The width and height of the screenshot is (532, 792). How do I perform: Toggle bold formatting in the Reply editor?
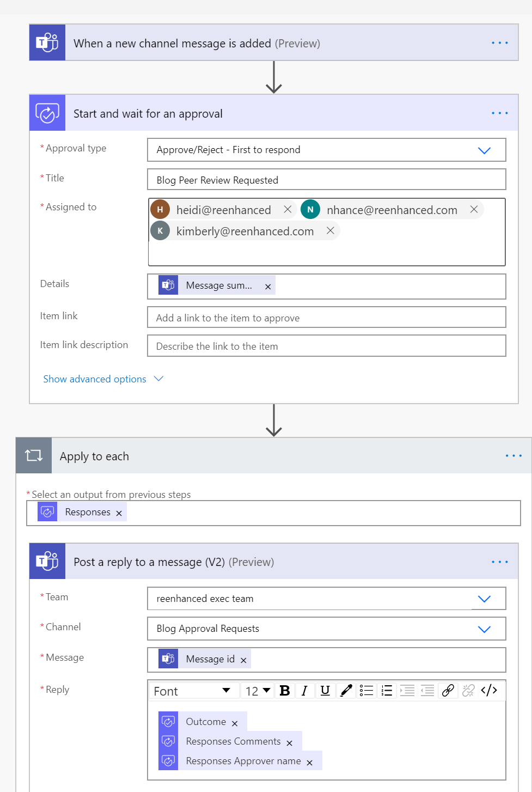pos(285,690)
